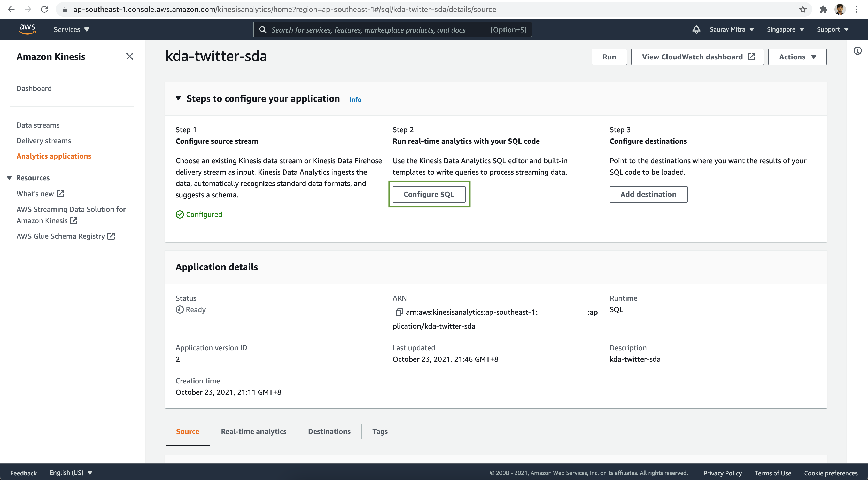Expand the Services menu
The image size is (868, 480).
point(72,30)
